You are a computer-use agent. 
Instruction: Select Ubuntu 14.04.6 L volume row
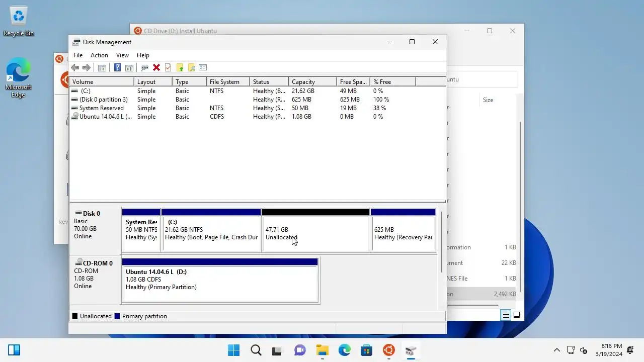click(257, 117)
